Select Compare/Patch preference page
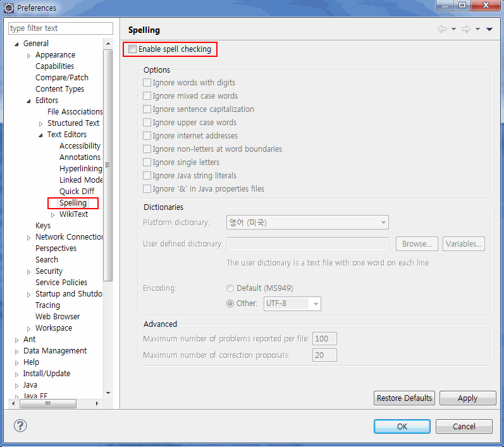This screenshot has height=447, width=504. [62, 77]
